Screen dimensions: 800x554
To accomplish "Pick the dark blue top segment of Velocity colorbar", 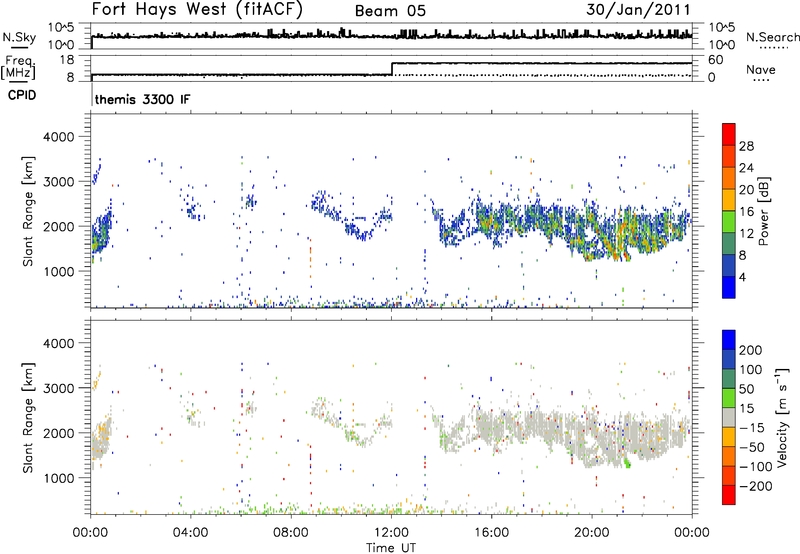I will tap(729, 340).
